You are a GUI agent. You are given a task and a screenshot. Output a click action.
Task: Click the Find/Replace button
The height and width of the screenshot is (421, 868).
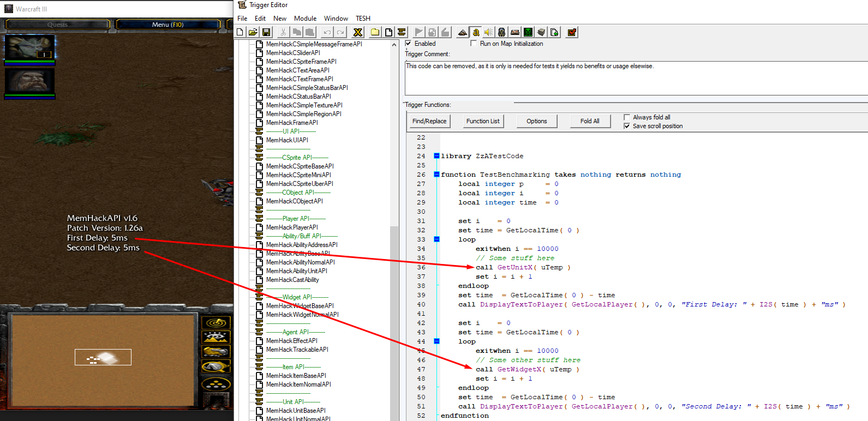429,121
